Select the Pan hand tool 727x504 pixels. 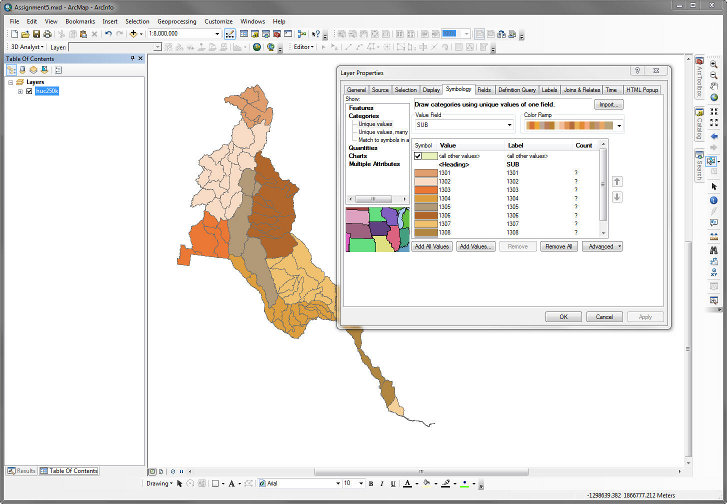click(714, 86)
